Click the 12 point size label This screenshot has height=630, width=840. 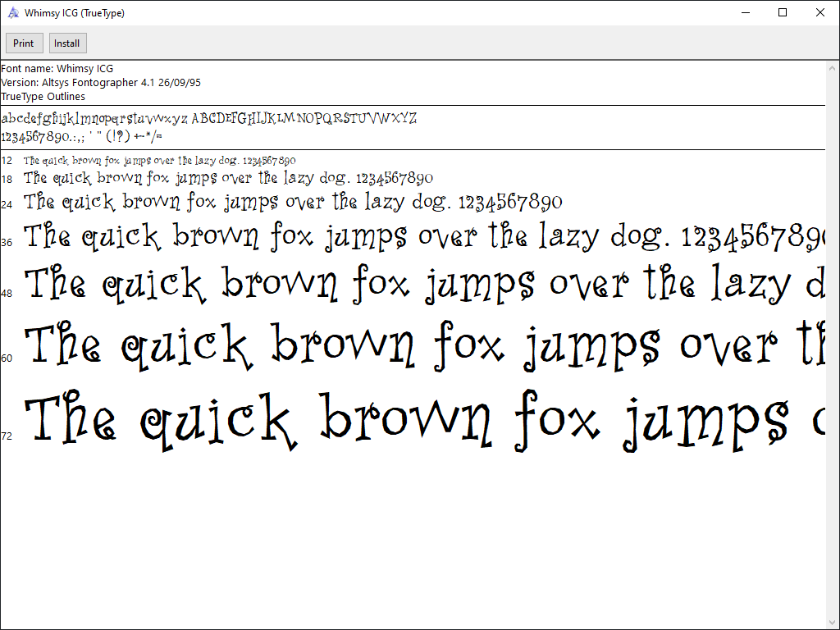click(x=7, y=161)
